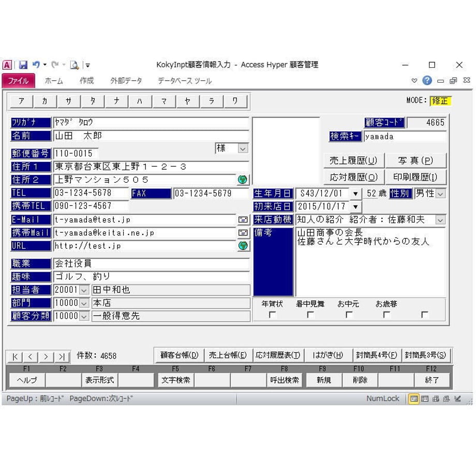Go to last record navigation button
Screen dimensions: 476x476
62,356
